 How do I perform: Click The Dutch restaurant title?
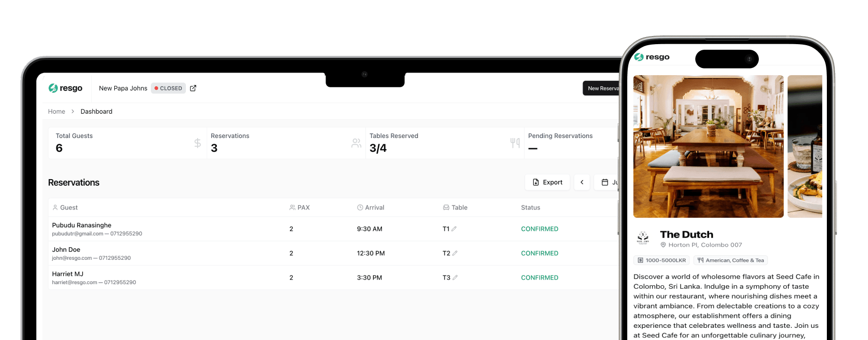687,234
